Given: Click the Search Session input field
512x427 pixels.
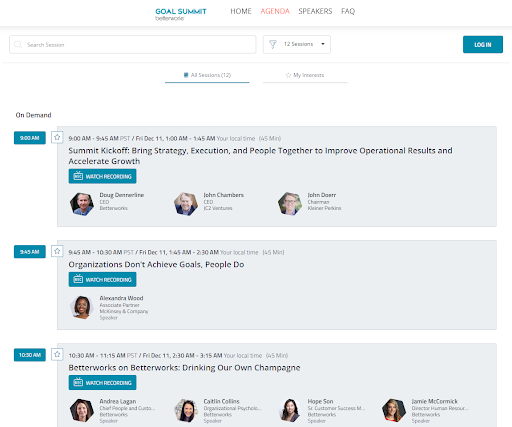Looking at the screenshot, I should coord(133,44).
